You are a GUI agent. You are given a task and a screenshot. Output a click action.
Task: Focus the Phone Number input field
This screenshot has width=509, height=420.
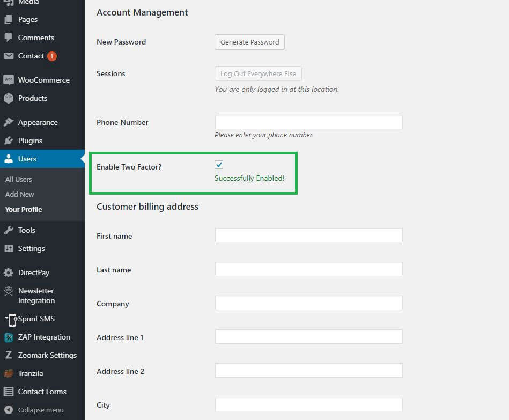[x=309, y=122]
